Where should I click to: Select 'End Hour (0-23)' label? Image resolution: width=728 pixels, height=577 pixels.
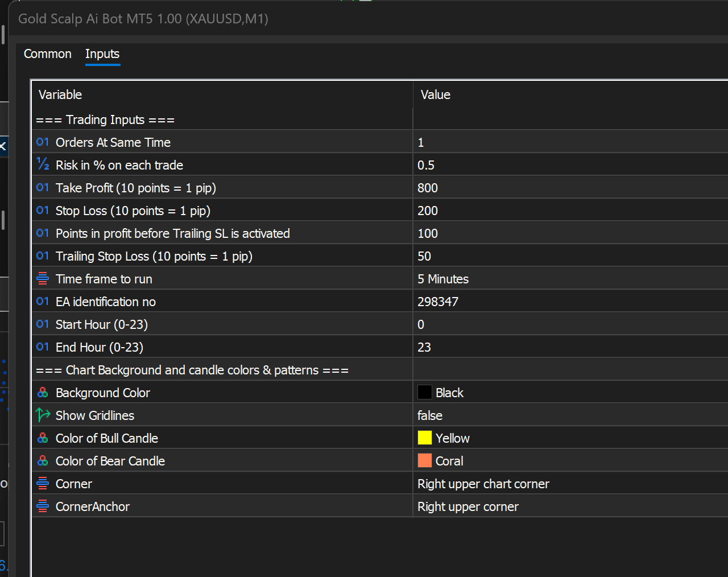coord(100,347)
